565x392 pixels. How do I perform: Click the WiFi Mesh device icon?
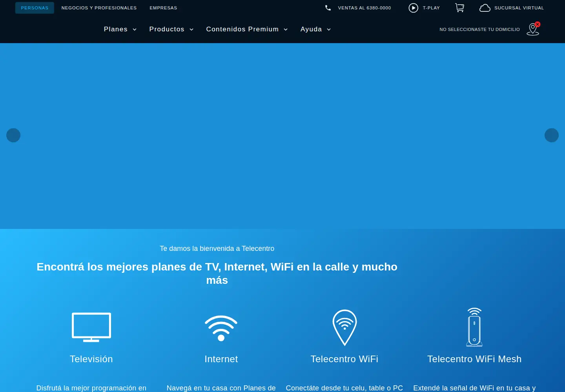click(474, 327)
